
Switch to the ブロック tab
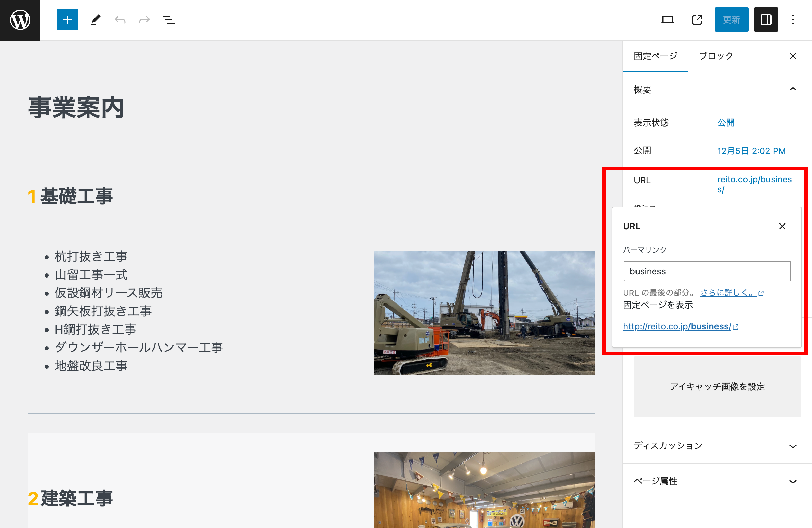pyautogui.click(x=716, y=56)
